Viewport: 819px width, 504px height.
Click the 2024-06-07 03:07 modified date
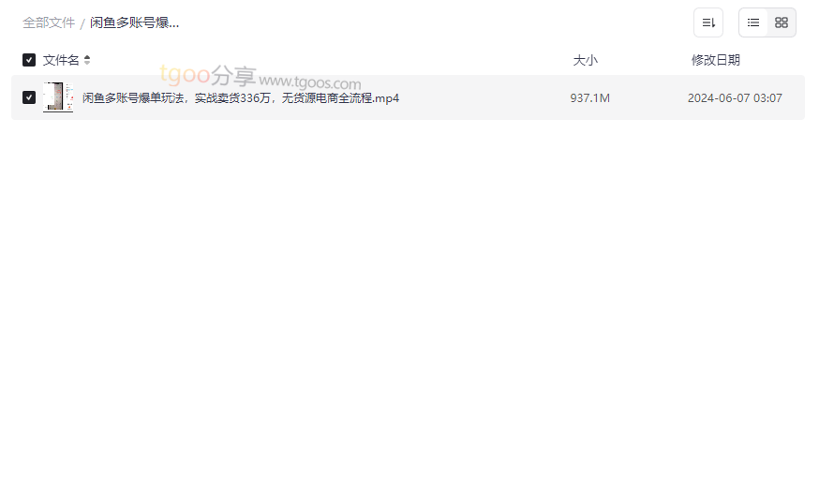click(735, 98)
